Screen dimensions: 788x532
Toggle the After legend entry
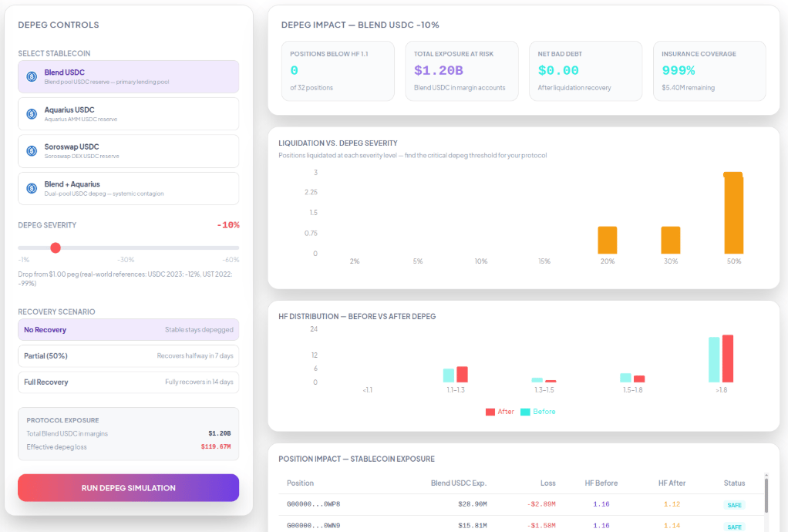coord(500,412)
